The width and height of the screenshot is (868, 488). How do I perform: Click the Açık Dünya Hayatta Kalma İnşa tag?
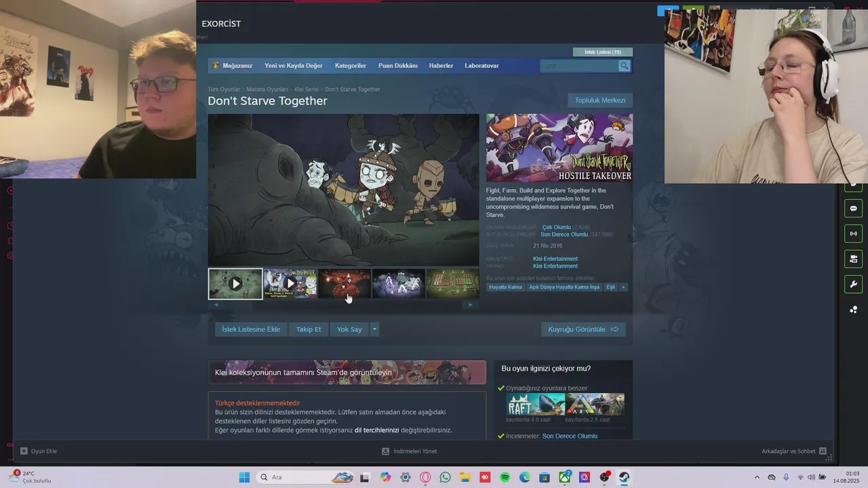pos(564,287)
